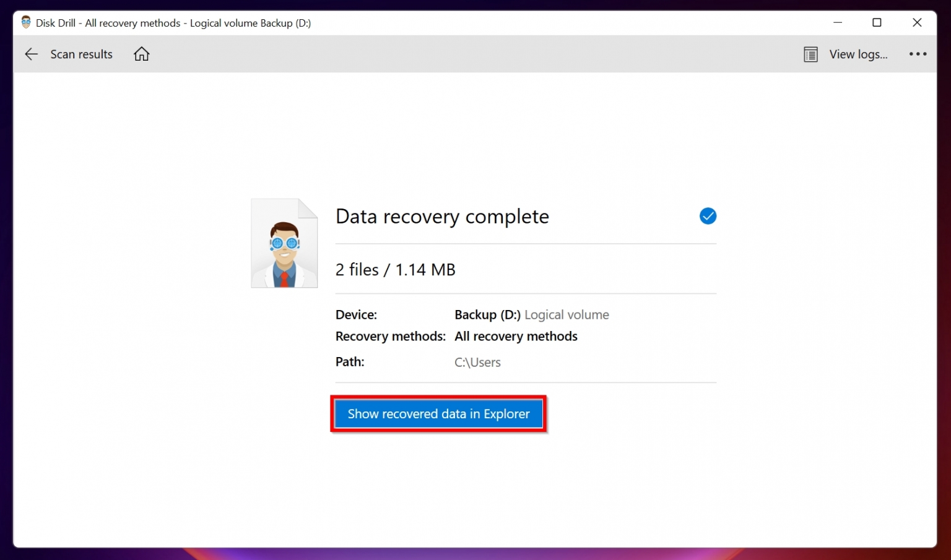Click the Backup (D:) device name
The height and width of the screenshot is (560, 951).
click(487, 314)
